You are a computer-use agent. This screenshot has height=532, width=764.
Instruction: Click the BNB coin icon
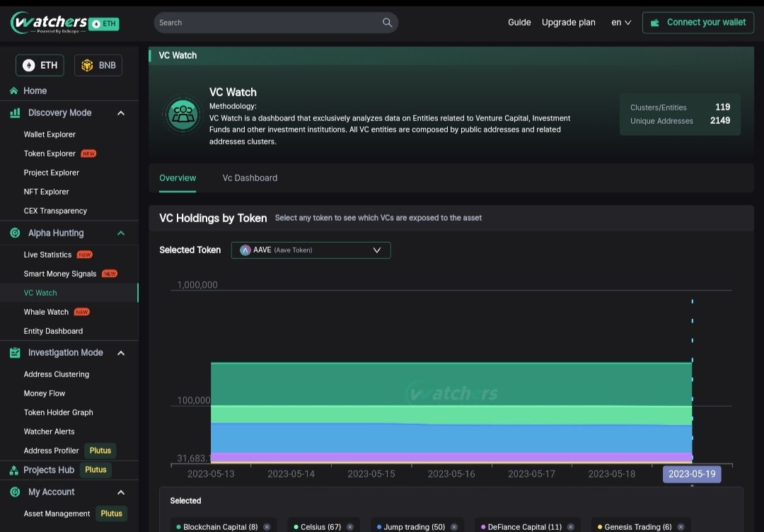[87, 65]
